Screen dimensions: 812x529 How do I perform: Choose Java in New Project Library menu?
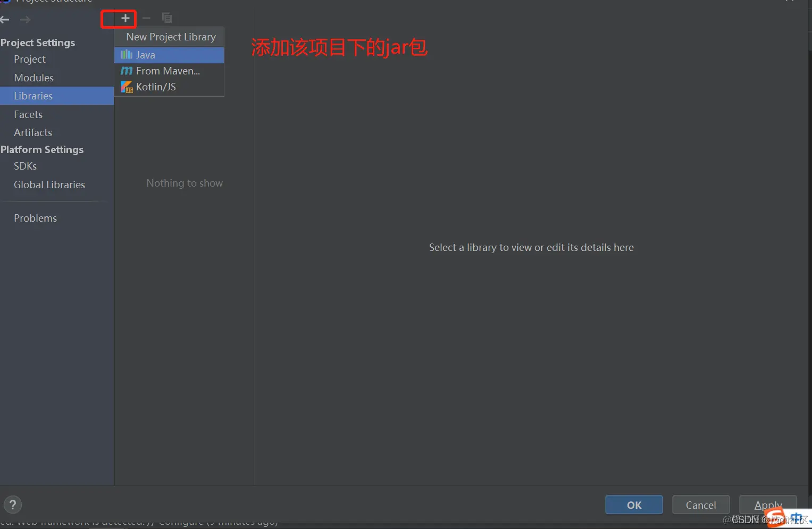click(169, 55)
